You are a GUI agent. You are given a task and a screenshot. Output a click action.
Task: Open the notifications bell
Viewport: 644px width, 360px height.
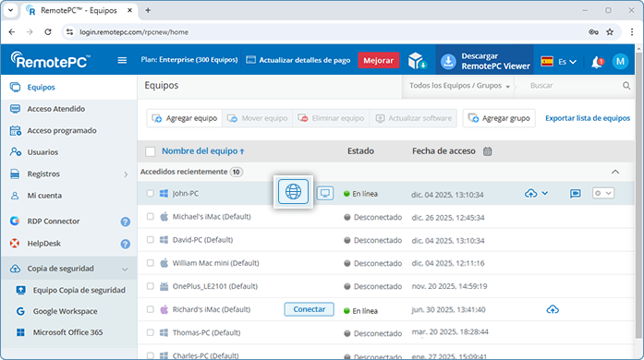point(597,62)
